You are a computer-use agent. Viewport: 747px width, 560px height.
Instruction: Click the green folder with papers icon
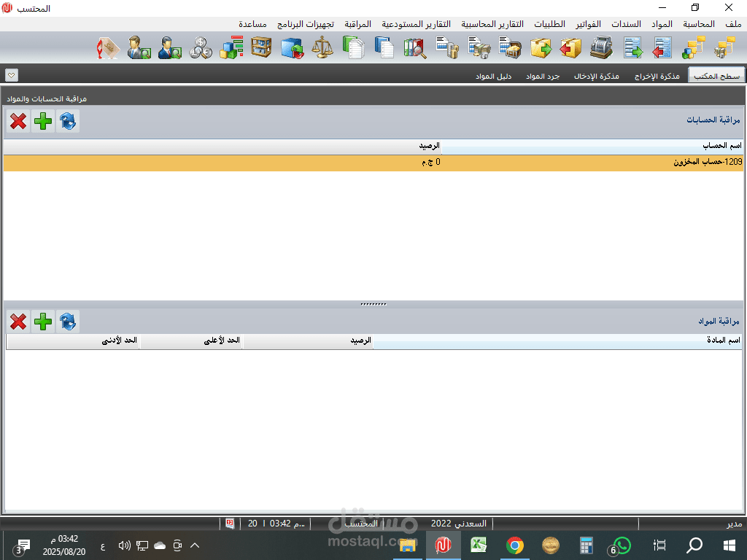pos(353,48)
